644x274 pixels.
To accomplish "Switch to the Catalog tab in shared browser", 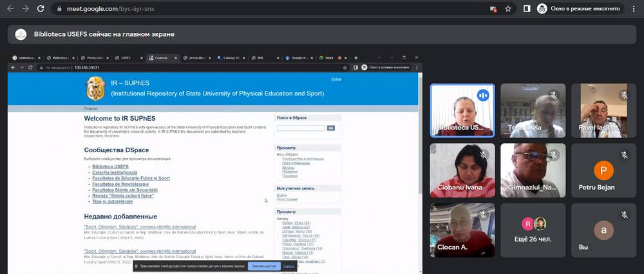I will [231, 58].
